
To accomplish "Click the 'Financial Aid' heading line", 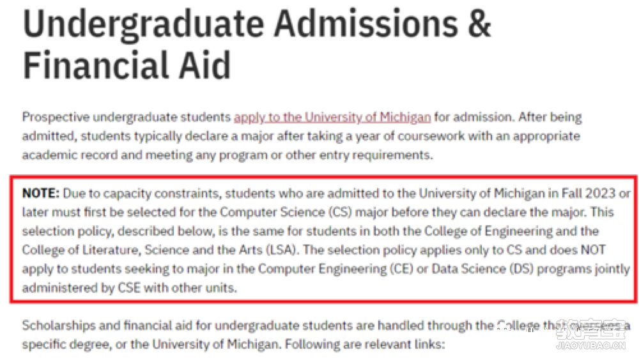I will coord(127,65).
